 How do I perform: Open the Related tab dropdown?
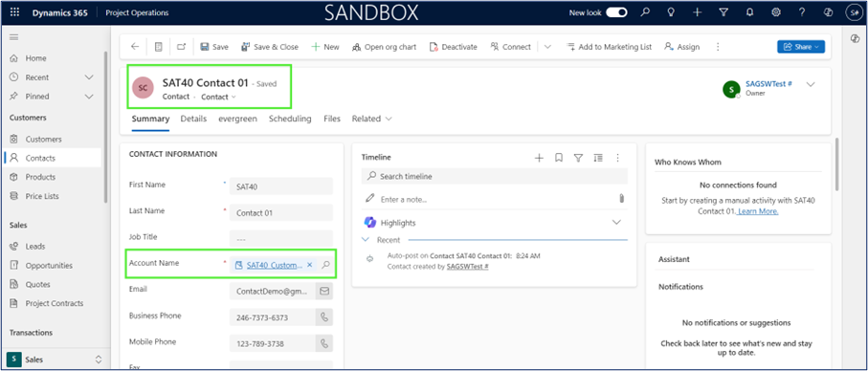pyautogui.click(x=372, y=119)
